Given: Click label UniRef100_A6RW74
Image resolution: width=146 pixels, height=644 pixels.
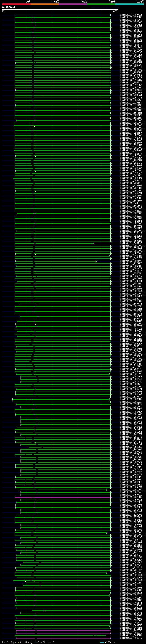Looking at the screenshot, I should tap(131, 389).
